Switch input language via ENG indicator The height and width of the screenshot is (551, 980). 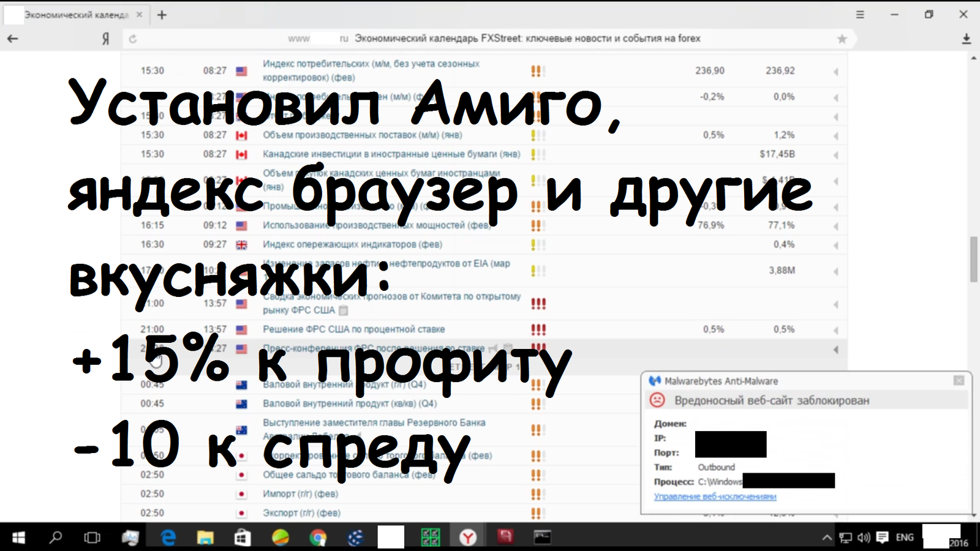(905, 538)
